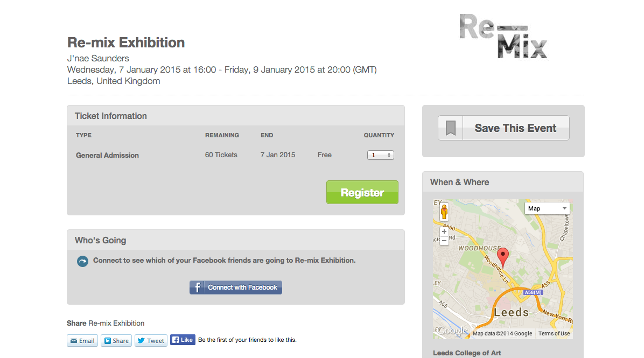Click the Facebook logo on the Connect button
Image resolution: width=644 pixels, height=358 pixels.
(197, 287)
